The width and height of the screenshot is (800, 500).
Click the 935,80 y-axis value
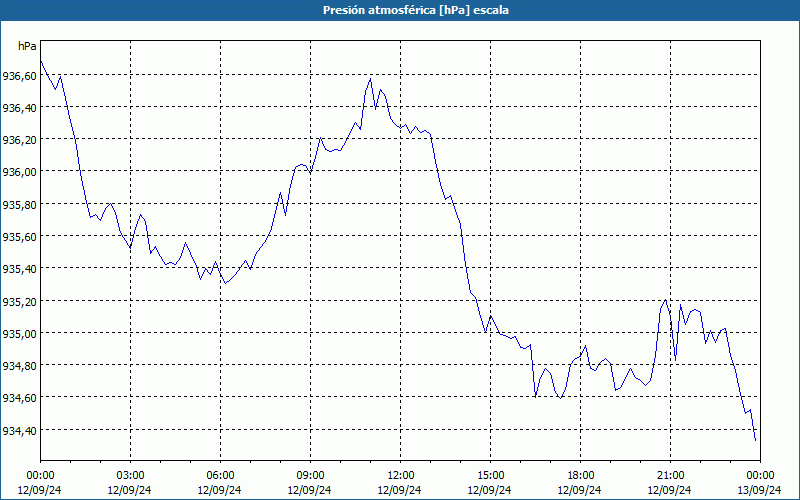pyautogui.click(x=19, y=205)
